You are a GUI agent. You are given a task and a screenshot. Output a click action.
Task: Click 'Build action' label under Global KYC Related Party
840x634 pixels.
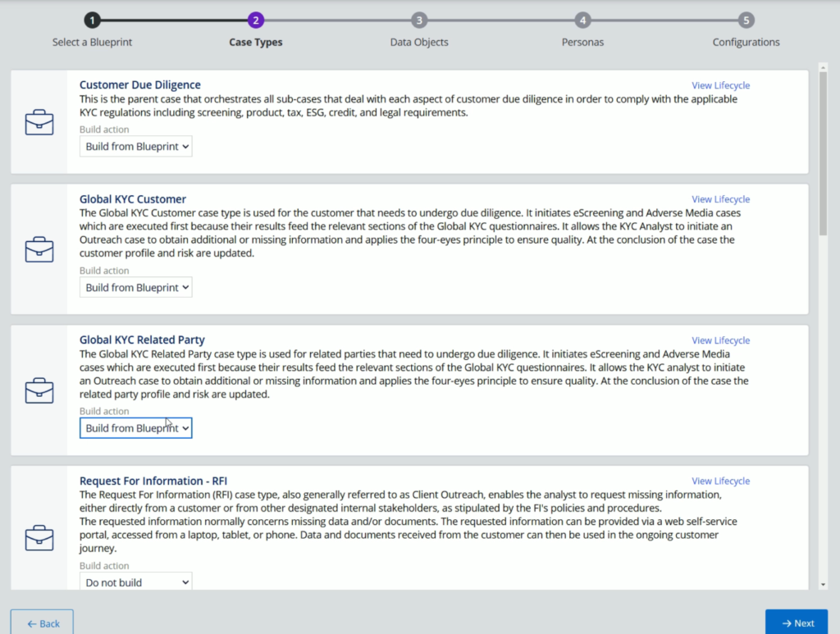pos(104,411)
